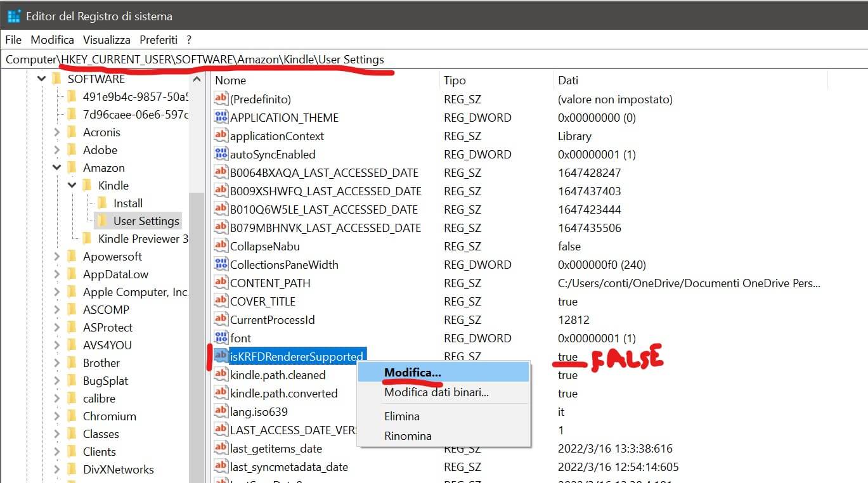The width and height of the screenshot is (868, 483).
Task: Click the DWORD icon next to APPLICATION_THEME
Action: [221, 117]
